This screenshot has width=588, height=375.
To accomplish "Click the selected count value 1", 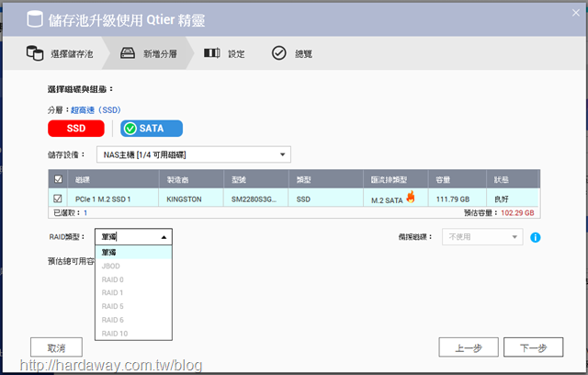I will (x=85, y=213).
